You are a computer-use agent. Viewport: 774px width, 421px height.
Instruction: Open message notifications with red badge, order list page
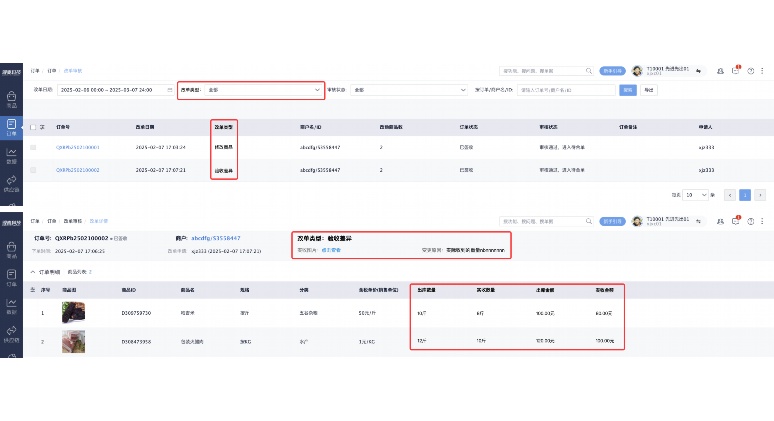[735, 71]
